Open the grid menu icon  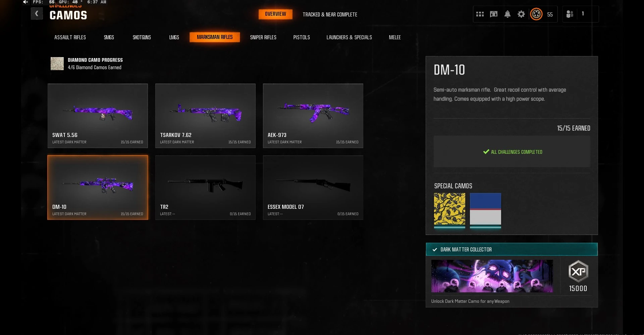click(x=480, y=14)
